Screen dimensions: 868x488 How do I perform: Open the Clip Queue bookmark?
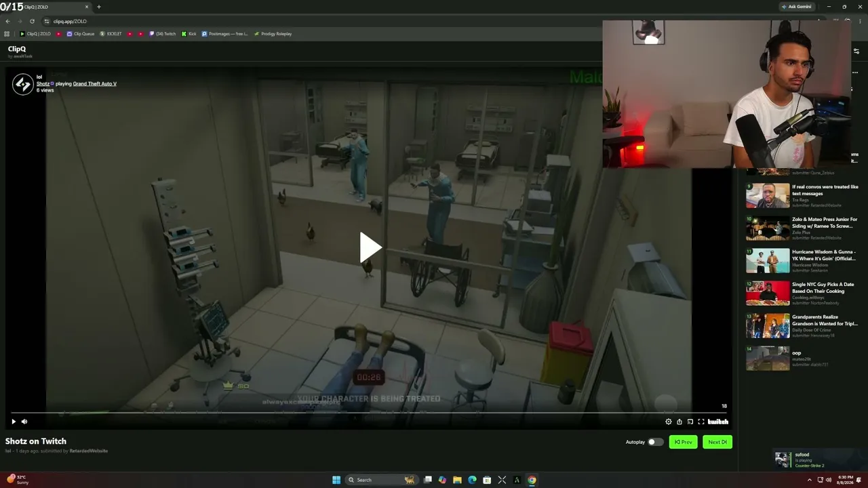(81, 34)
